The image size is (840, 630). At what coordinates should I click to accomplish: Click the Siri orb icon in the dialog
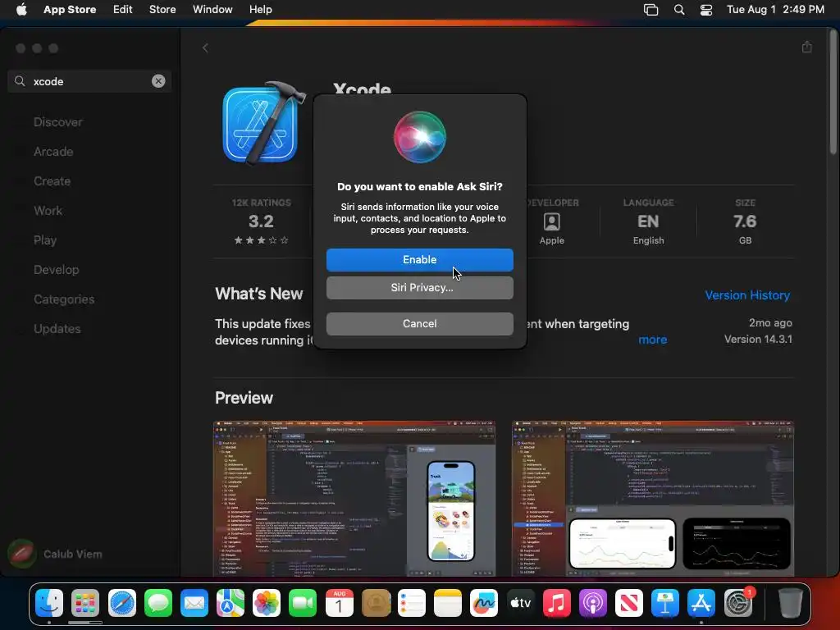419,137
